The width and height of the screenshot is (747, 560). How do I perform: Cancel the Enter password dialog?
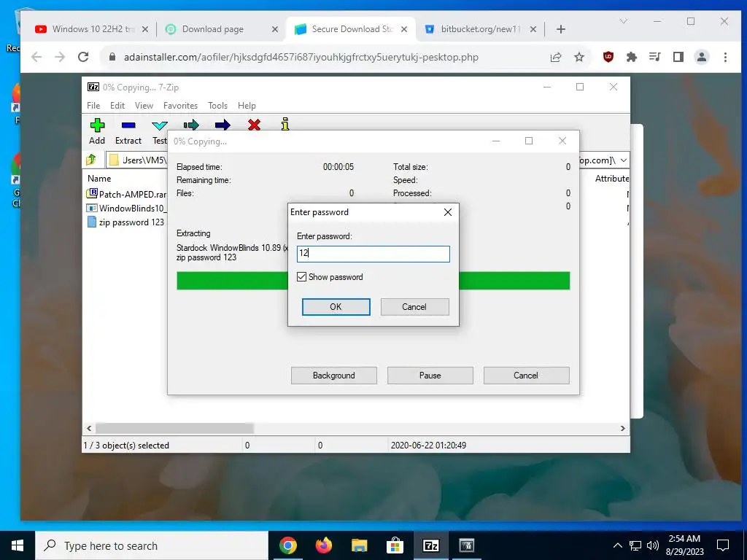[x=414, y=307]
